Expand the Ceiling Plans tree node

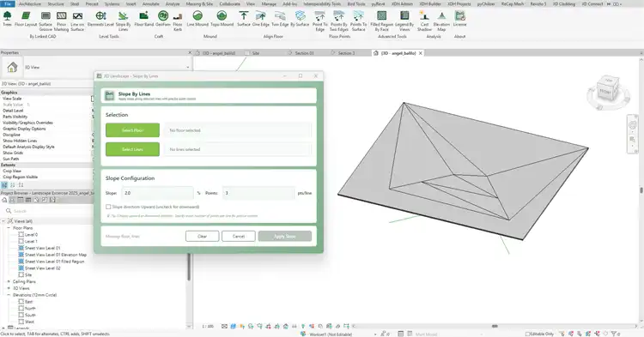pyautogui.click(x=9, y=281)
